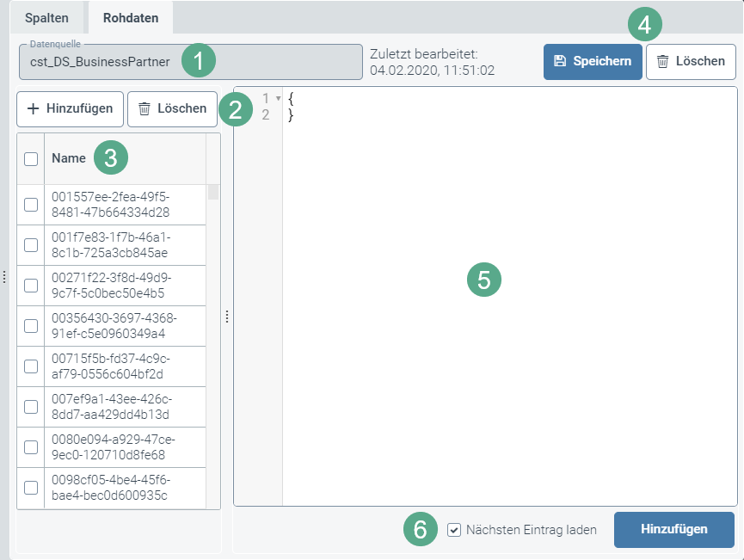744x560 pixels.
Task: Click trash icon in top-right Löschen button
Action: point(662,61)
